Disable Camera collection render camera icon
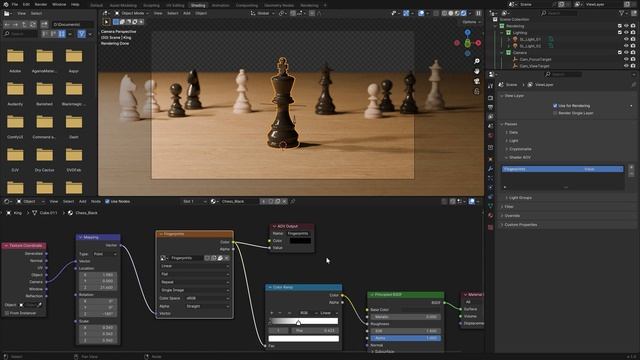The image size is (640, 360). pos(633,53)
